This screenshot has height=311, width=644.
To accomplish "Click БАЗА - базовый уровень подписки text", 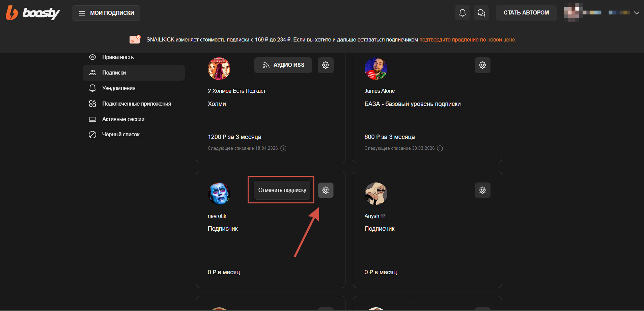I will click(x=413, y=104).
